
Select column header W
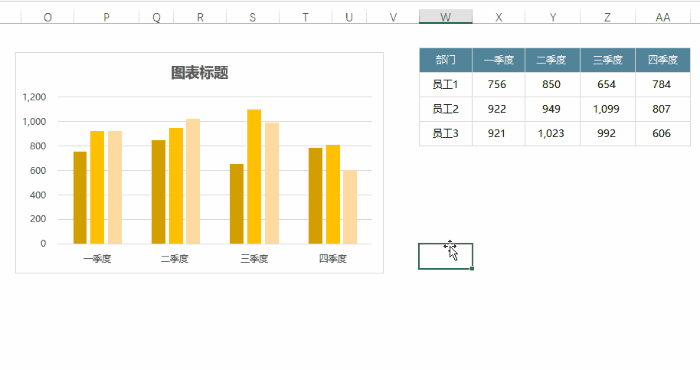(446, 17)
